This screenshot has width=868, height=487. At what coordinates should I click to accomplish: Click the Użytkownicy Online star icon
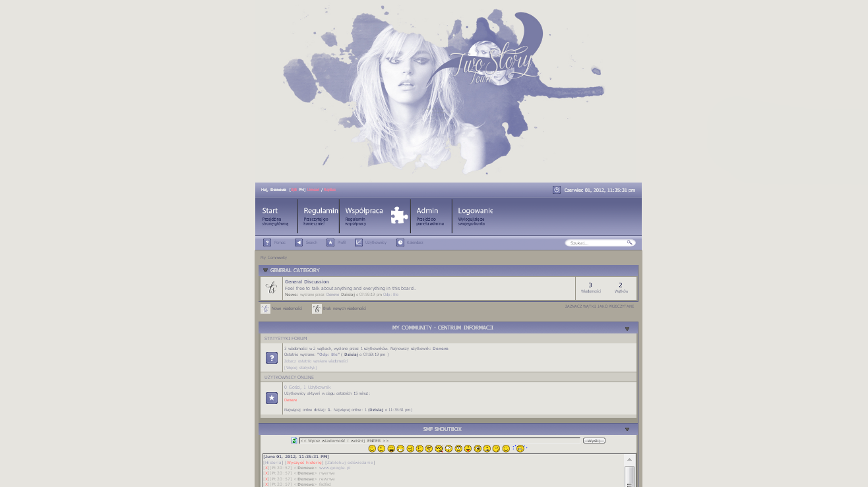coord(272,398)
